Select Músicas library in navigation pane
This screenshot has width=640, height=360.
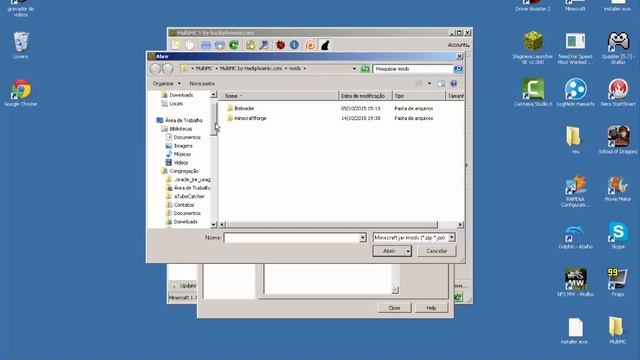(x=178, y=154)
